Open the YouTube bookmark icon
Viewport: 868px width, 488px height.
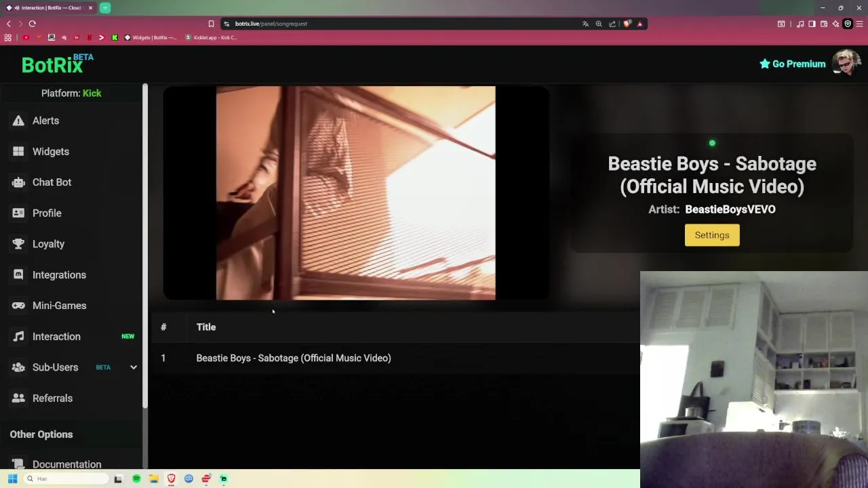(x=26, y=37)
